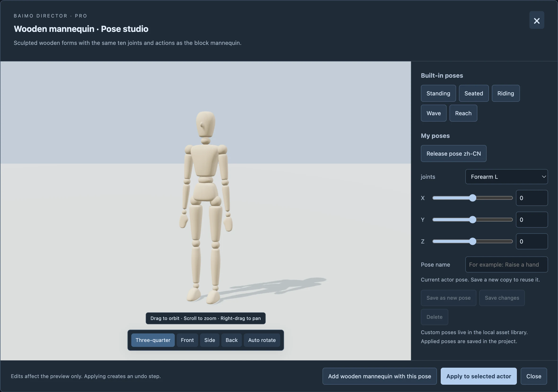Apply the Seated built-in pose

(473, 93)
